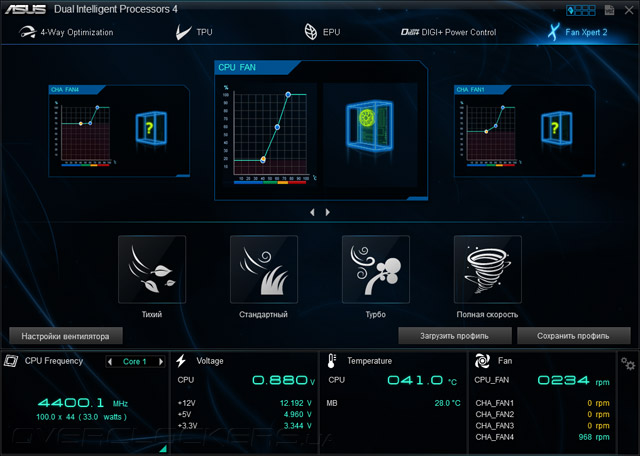Click the Fan Xpert X icon

pos(553,32)
